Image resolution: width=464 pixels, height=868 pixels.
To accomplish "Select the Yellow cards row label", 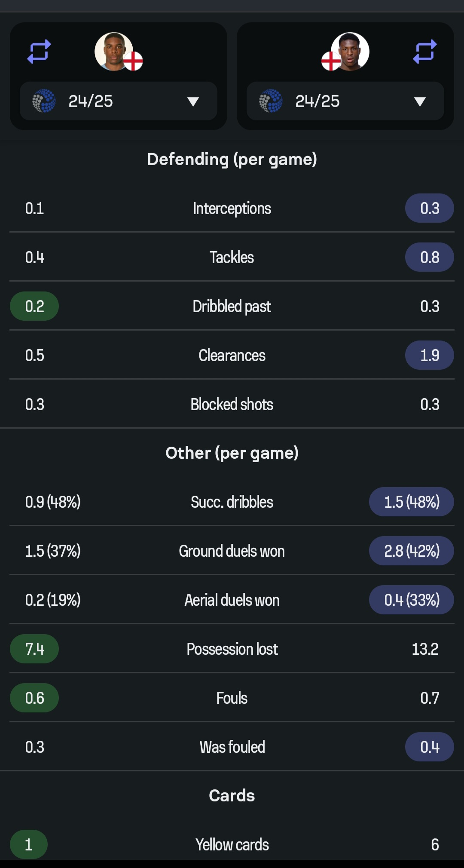I will [232, 844].
